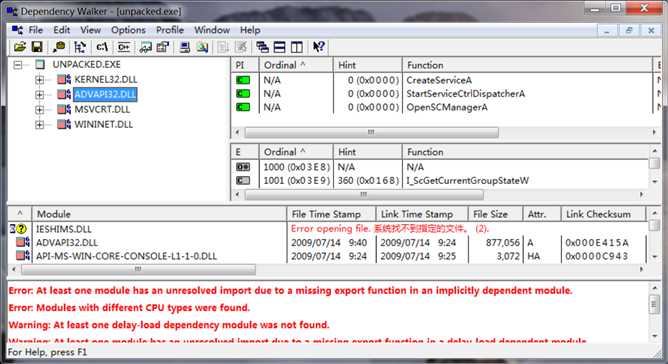Collapse the UNPACKED.EXE root node
Screen dimensions: 668x364
pos(17,65)
